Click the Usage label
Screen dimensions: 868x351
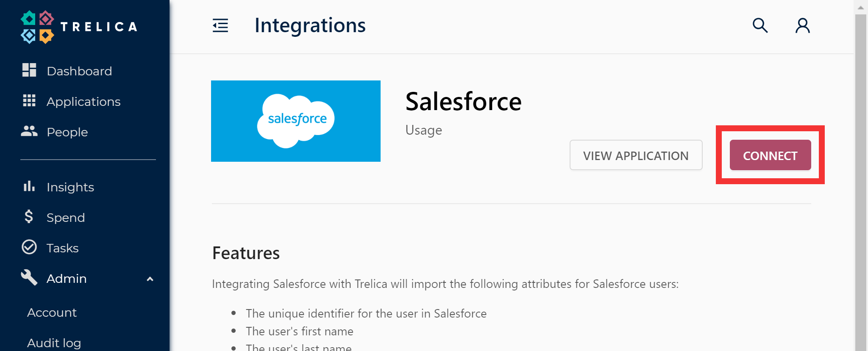pyautogui.click(x=423, y=130)
